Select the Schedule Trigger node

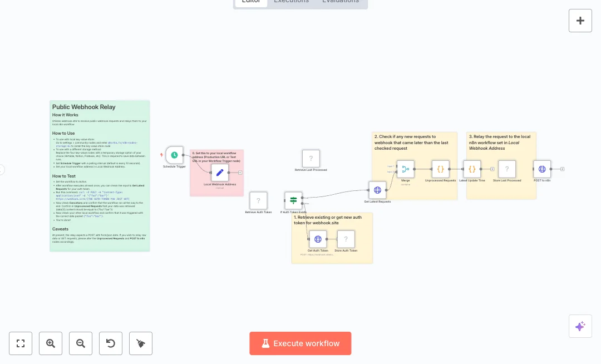click(x=174, y=155)
